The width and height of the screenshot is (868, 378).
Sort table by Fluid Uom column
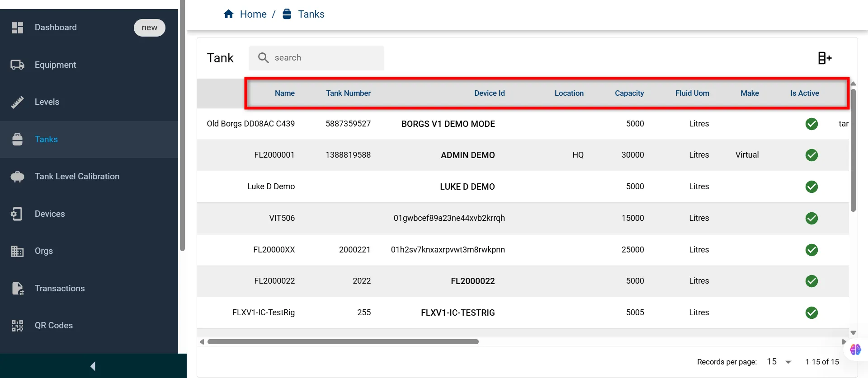point(692,93)
